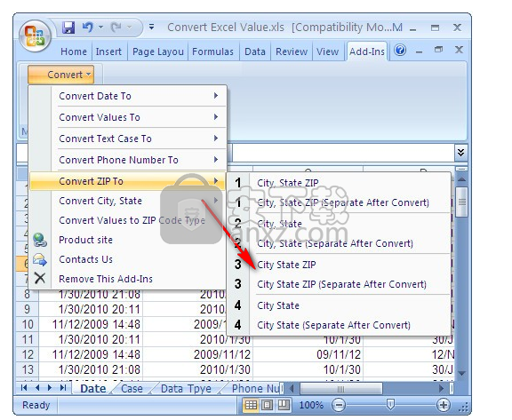Image resolution: width=512 pixels, height=420 pixels.
Task: Choose City State (Separate After Convert)
Action: tap(339, 325)
